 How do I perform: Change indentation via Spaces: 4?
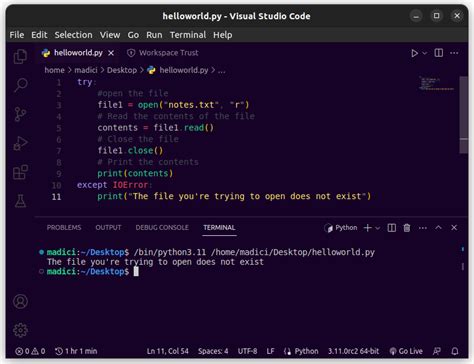[x=213, y=351]
